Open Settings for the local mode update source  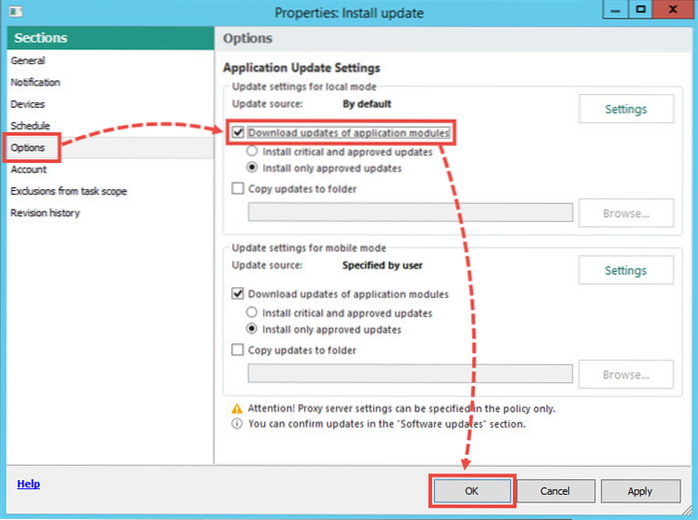pyautogui.click(x=625, y=109)
